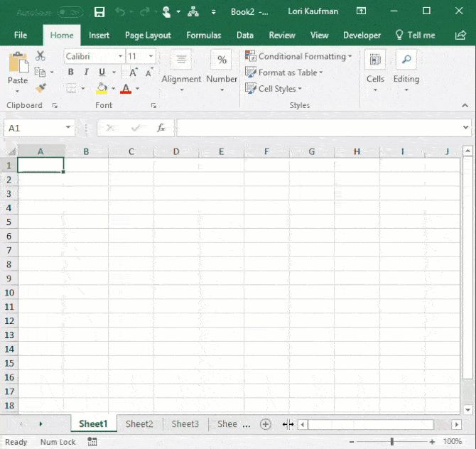Open the Calibri font name dropdown
The width and height of the screenshot is (476, 449).
(x=119, y=56)
